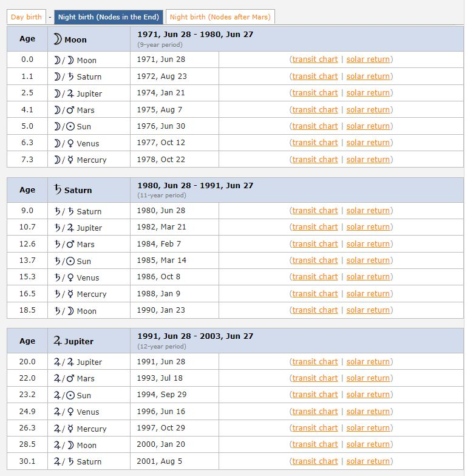This screenshot has width=473, height=476.
Task: Click the Moon symbol in Moon period header
Action: pyautogui.click(x=58, y=39)
